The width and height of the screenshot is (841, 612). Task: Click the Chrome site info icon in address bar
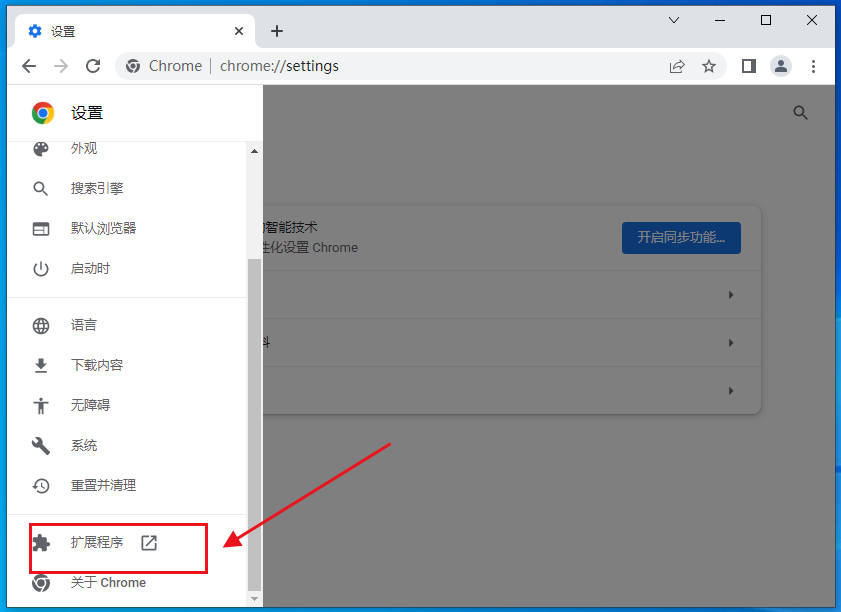(133, 66)
